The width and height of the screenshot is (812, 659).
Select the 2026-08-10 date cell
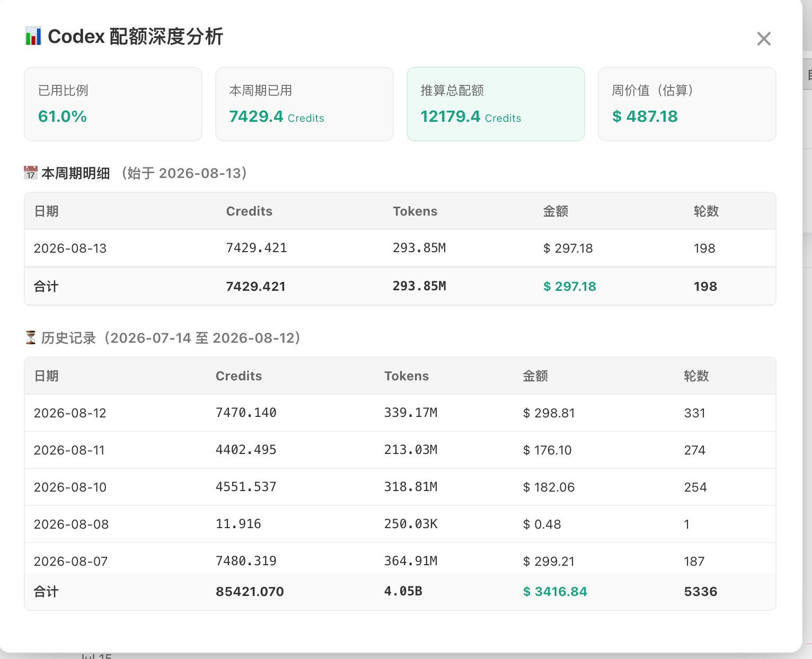point(70,487)
